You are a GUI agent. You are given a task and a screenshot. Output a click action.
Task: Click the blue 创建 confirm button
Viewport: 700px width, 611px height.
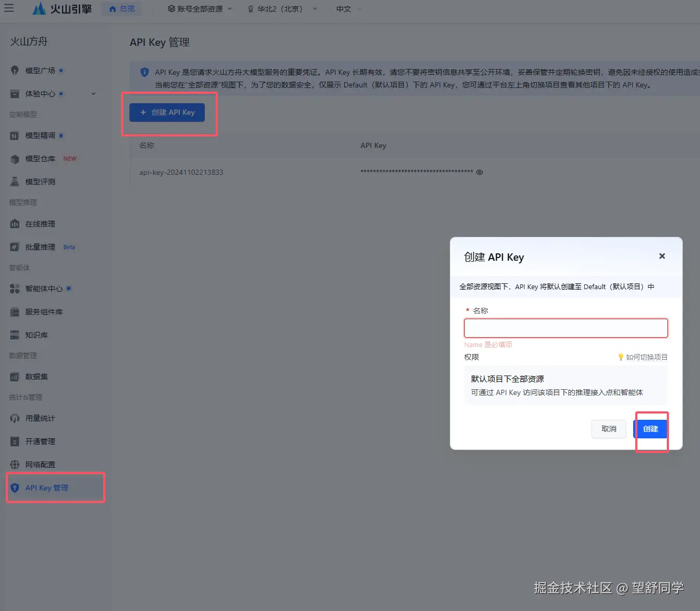(651, 429)
